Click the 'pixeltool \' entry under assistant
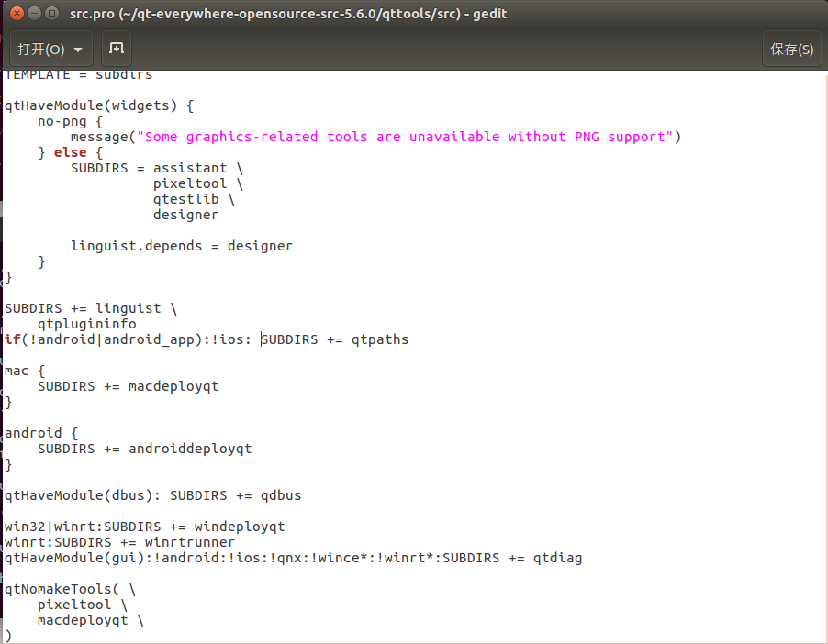The height and width of the screenshot is (644, 828). pyautogui.click(x=198, y=183)
